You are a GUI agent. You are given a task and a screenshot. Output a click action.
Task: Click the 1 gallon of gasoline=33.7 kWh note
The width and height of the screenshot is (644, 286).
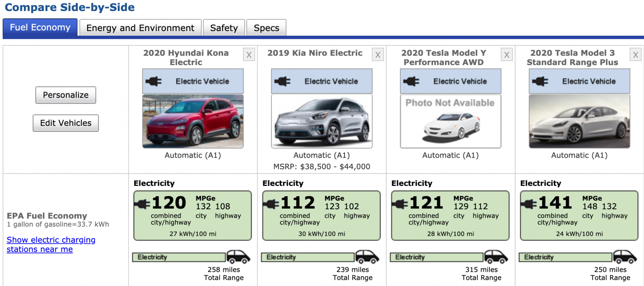click(58, 224)
